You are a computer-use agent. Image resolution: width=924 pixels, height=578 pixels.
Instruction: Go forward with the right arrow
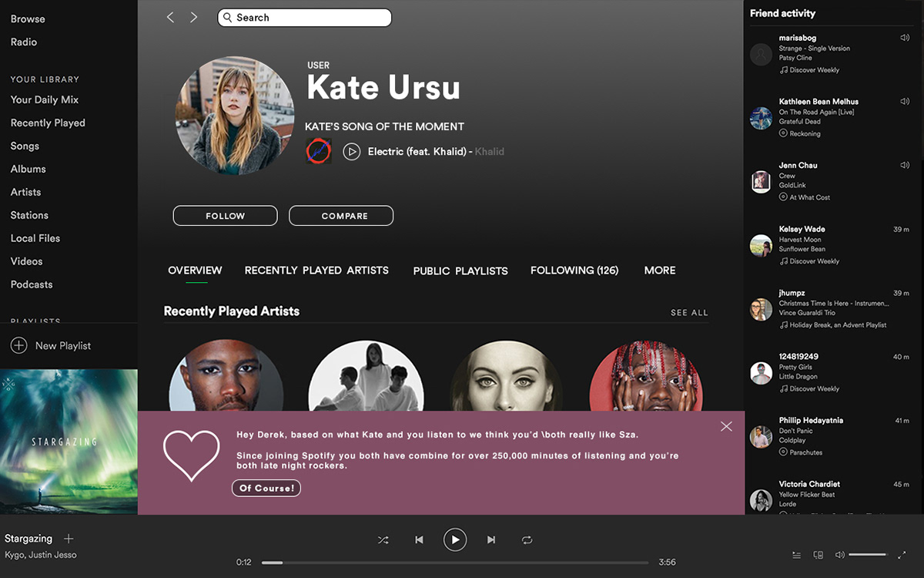pyautogui.click(x=193, y=17)
